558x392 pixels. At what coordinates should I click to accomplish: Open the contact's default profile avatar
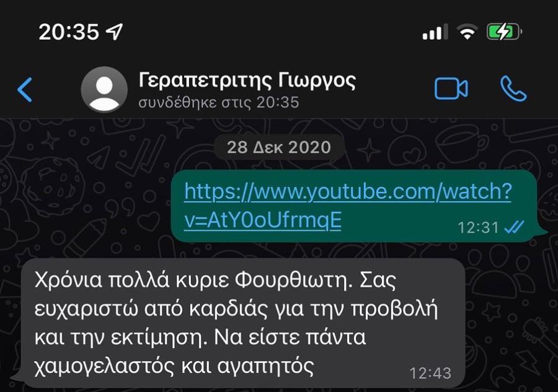pyautogui.click(x=104, y=90)
